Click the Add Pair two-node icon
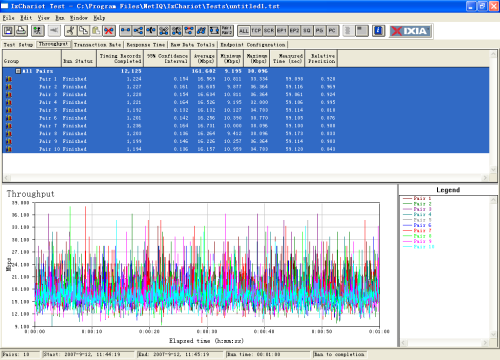 (x=125, y=31)
